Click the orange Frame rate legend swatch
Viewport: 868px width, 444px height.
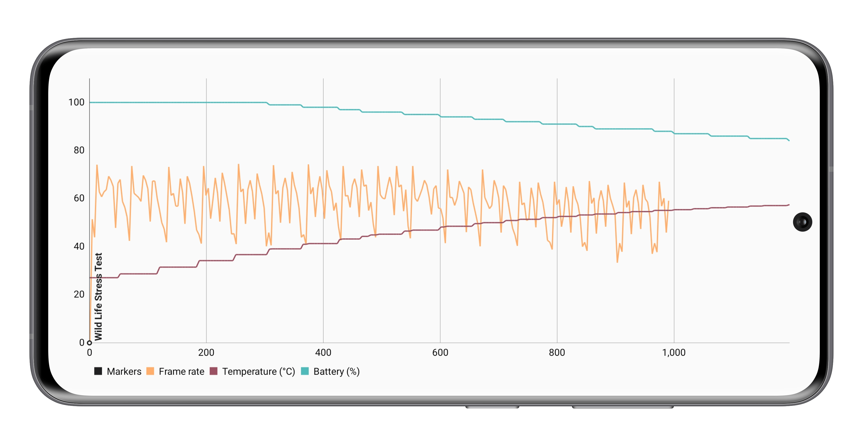coord(150,371)
